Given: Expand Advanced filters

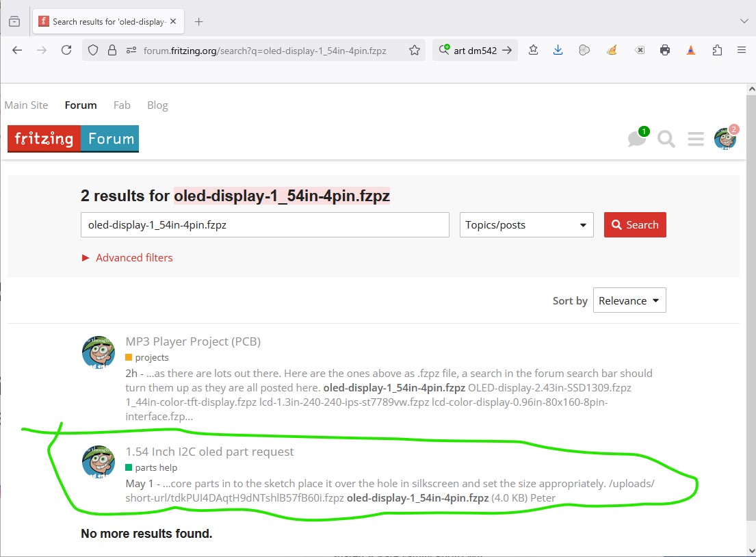Looking at the screenshot, I should [x=127, y=257].
